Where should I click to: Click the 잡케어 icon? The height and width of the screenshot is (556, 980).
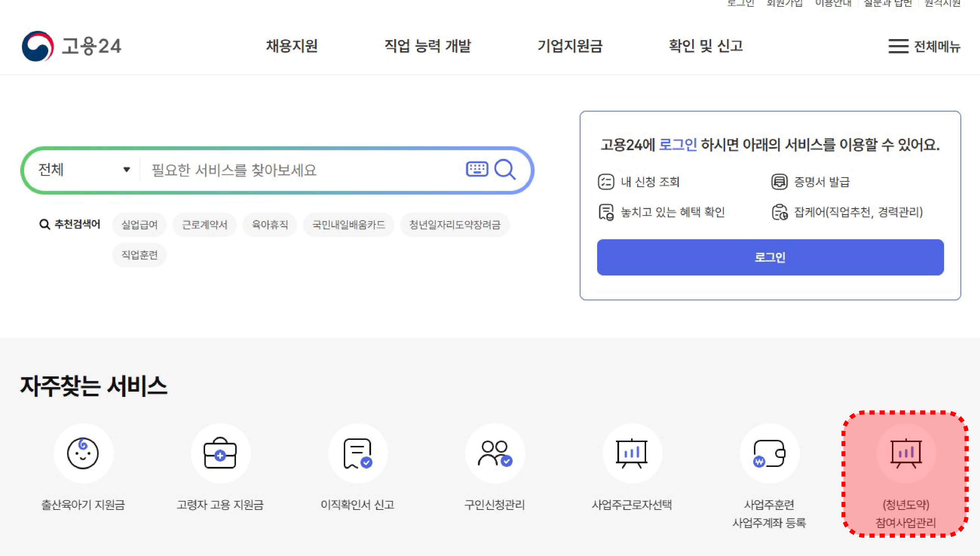(x=779, y=212)
